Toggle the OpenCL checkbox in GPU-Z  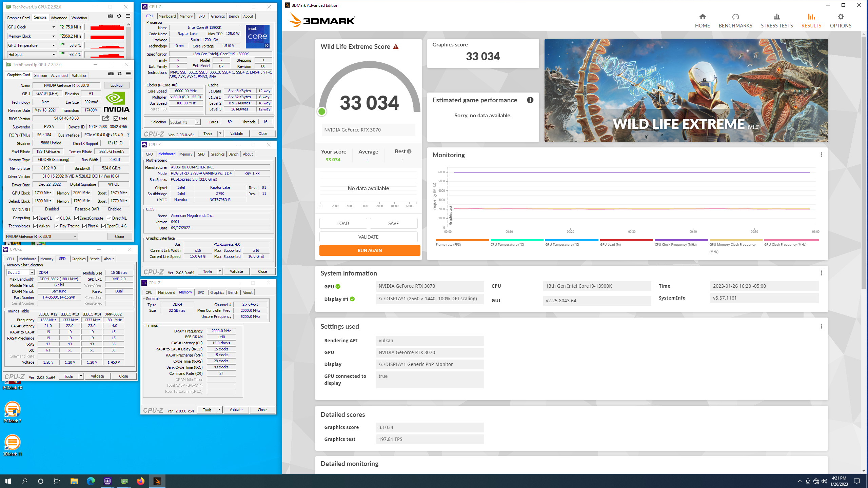pyautogui.click(x=35, y=218)
